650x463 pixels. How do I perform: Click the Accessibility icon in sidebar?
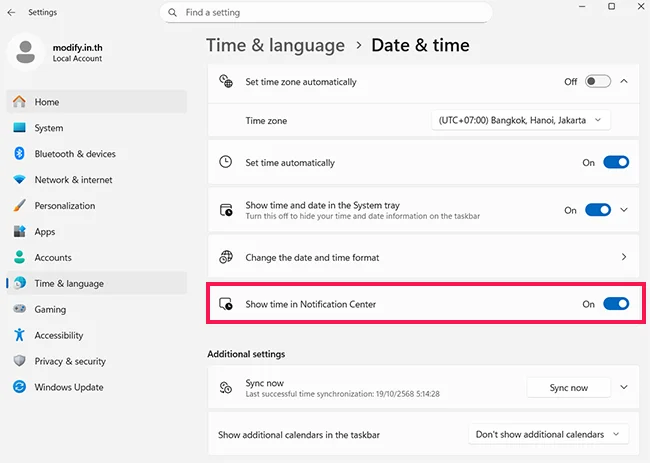coord(19,335)
